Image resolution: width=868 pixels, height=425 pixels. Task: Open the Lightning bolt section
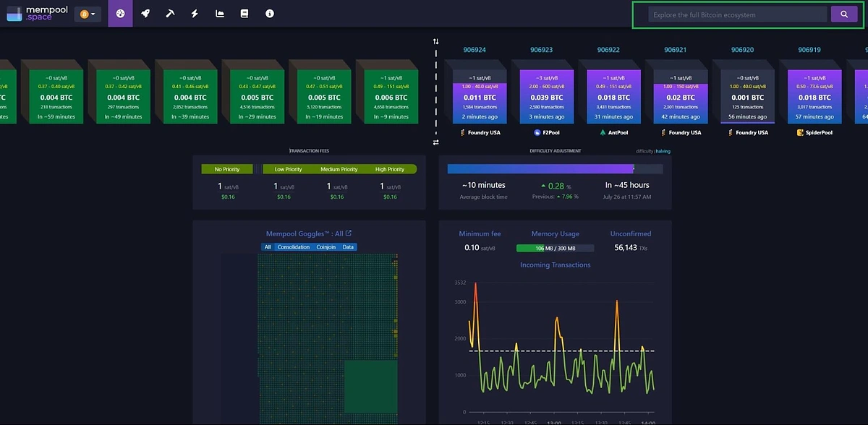(x=195, y=14)
